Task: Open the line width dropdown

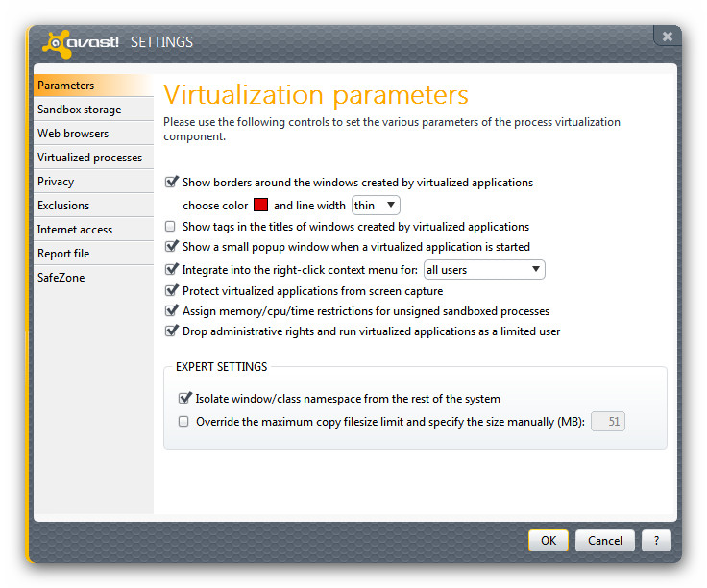Action: pos(376,205)
